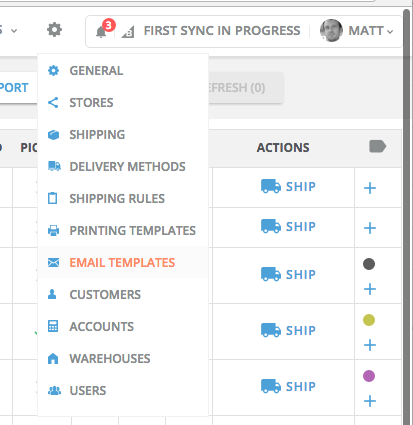Click the Refresh (0) button

[x=246, y=88]
